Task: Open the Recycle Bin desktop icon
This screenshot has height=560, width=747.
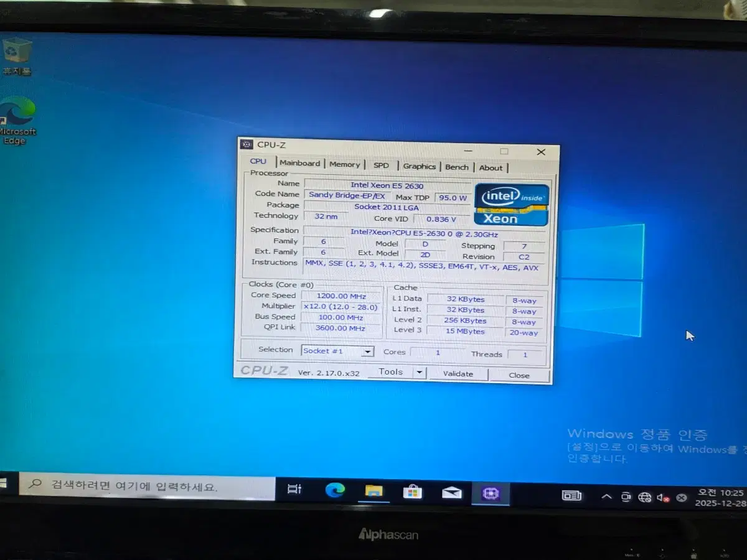Action: (x=17, y=57)
